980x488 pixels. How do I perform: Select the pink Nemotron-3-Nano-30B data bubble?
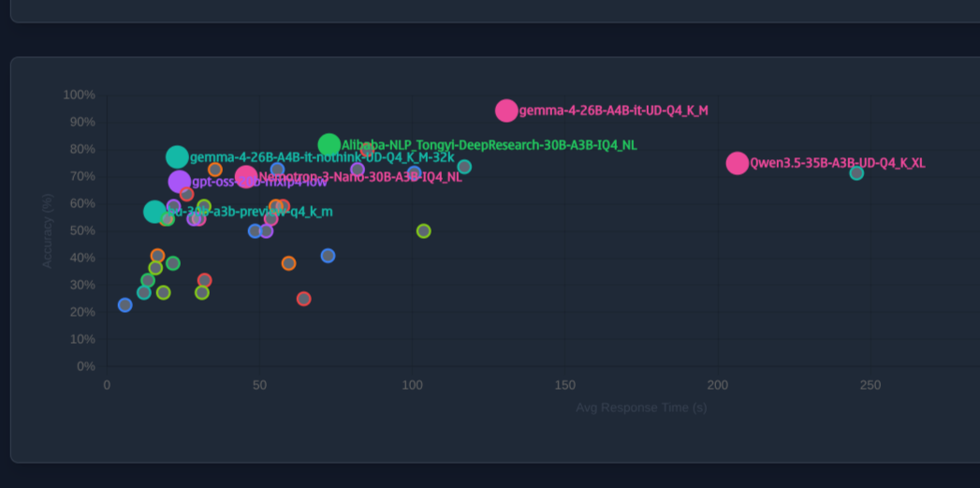246,177
